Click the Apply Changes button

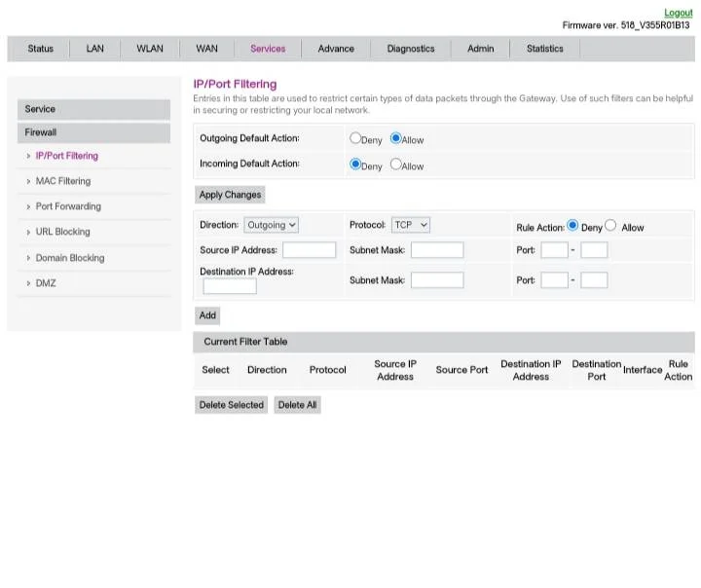[x=230, y=195]
